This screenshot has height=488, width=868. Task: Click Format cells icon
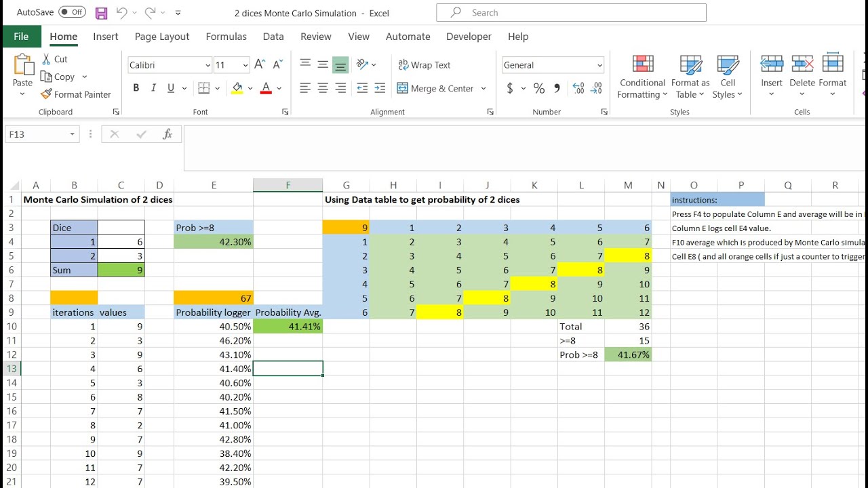[x=833, y=63]
